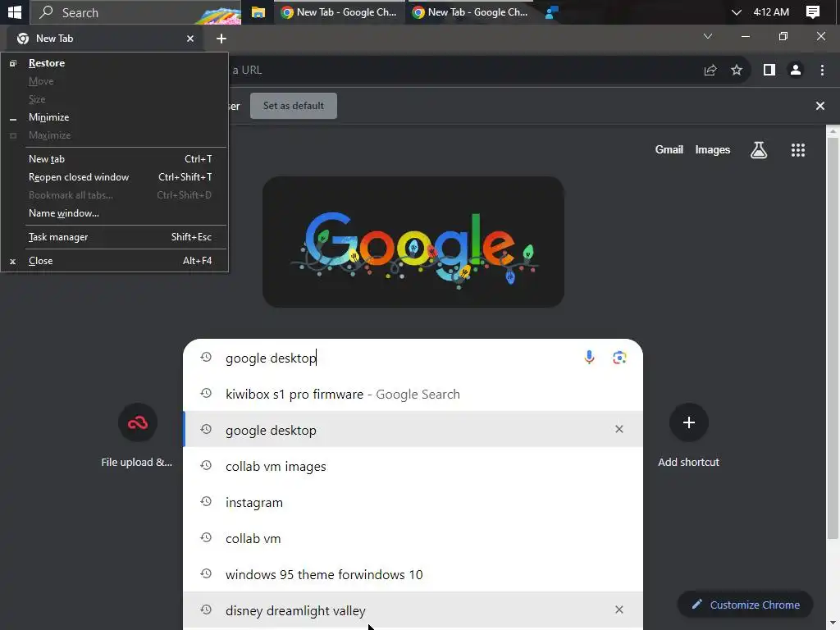Click the rightmost taskbar app icon
This screenshot has width=840, height=630.
[x=552, y=11]
